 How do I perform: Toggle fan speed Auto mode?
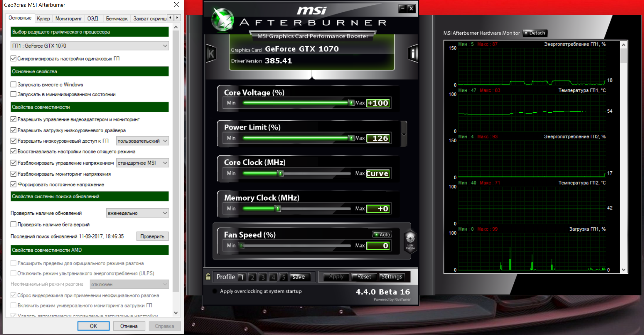(x=382, y=234)
